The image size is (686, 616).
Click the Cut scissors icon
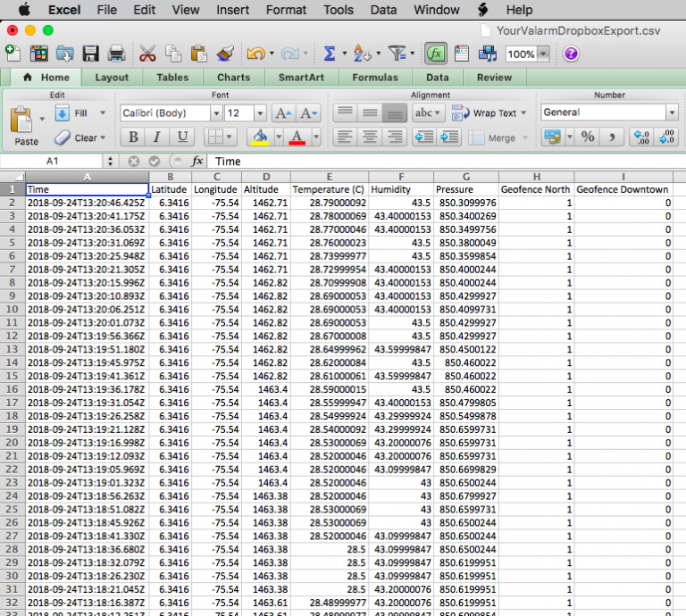tap(147, 54)
